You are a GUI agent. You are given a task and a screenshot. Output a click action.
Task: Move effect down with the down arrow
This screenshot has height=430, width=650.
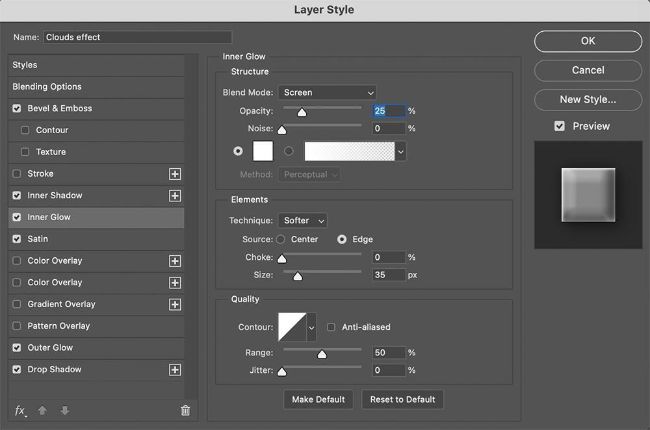coord(65,410)
